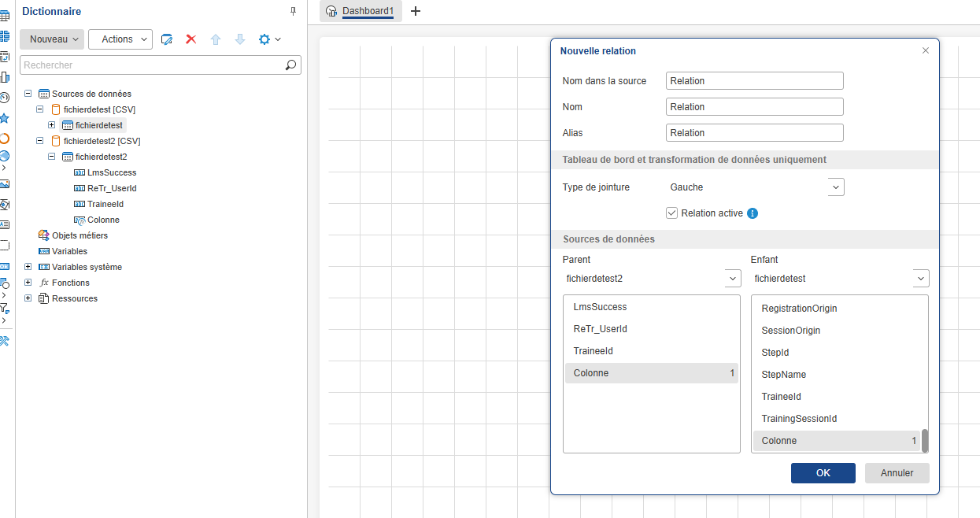Switch to the Dashboard1 tab
This screenshot has width=980, height=518.
[361, 11]
